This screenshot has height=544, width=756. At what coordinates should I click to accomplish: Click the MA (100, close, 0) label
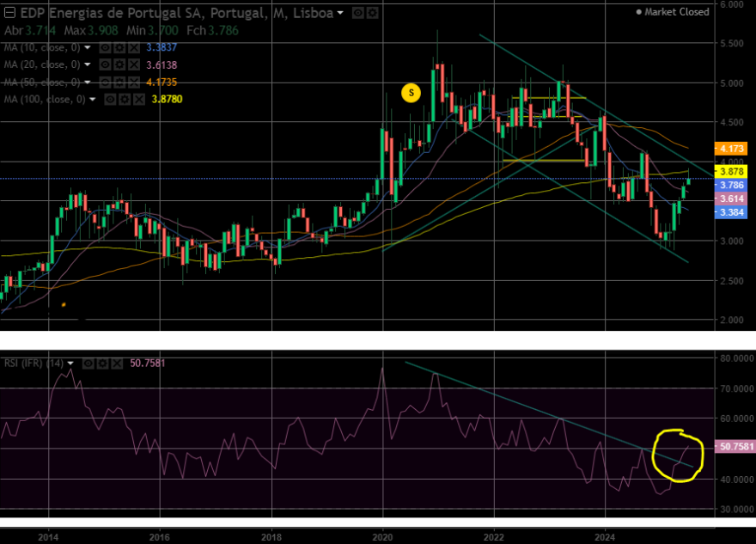click(45, 100)
